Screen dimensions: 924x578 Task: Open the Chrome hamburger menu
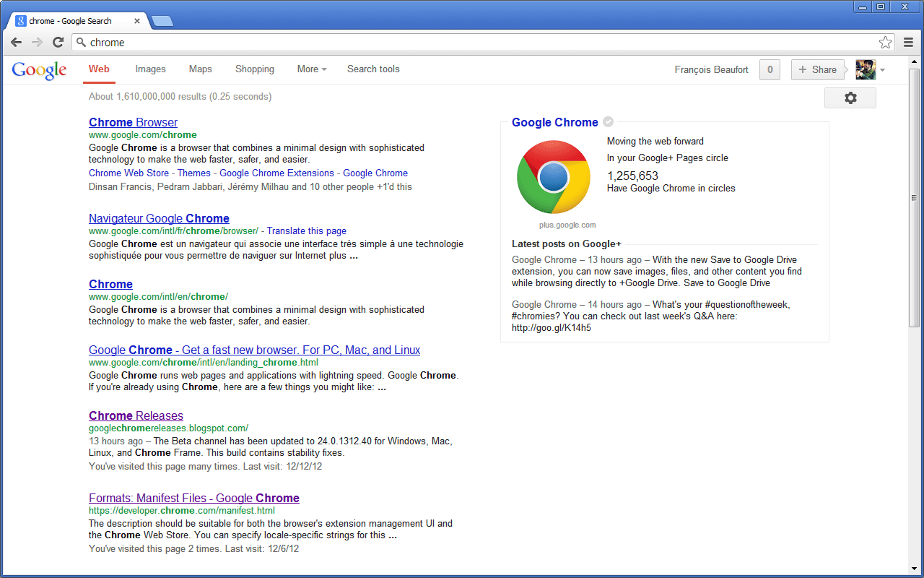(x=909, y=43)
